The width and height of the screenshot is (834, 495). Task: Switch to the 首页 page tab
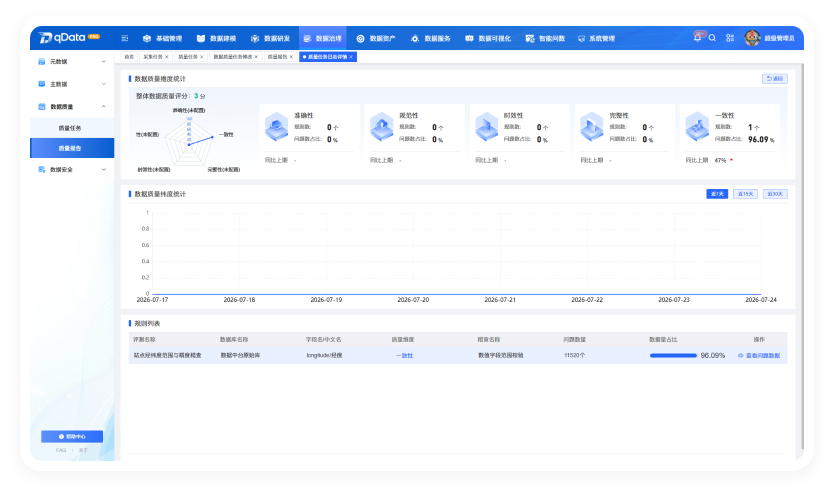pos(129,57)
